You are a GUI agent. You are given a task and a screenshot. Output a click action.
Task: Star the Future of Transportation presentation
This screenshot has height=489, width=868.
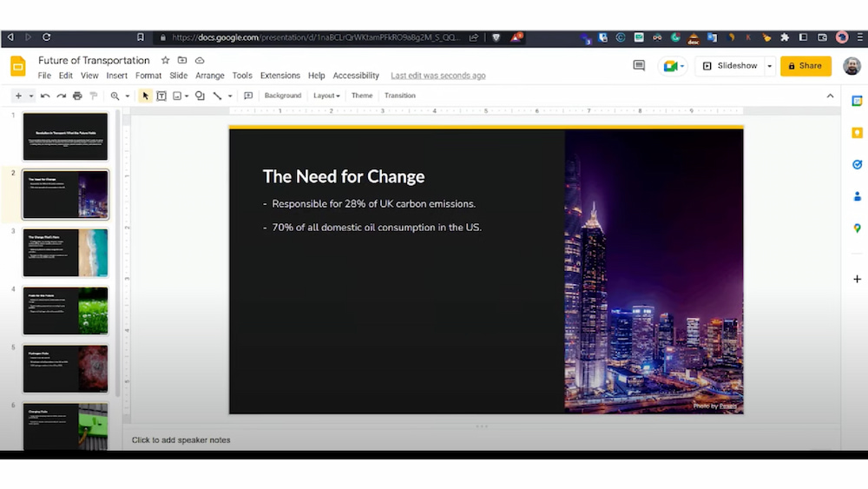[x=165, y=60]
